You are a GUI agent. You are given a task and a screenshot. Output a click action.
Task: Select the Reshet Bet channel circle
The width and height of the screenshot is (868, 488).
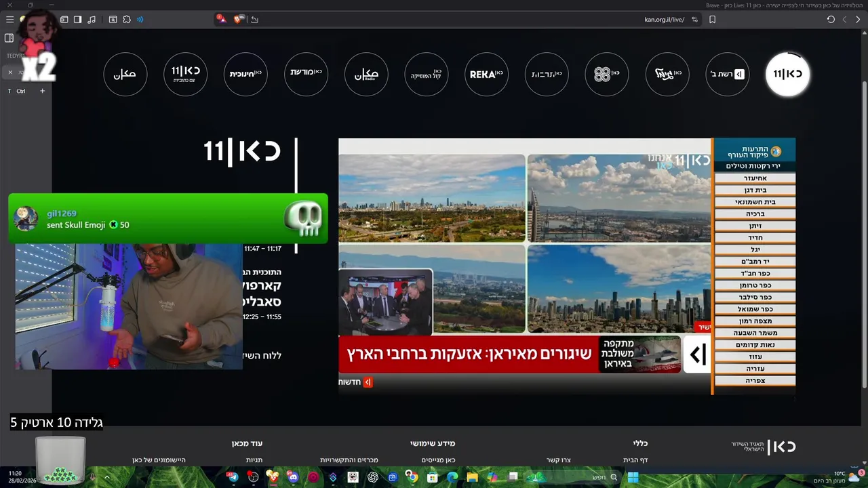[x=728, y=74]
